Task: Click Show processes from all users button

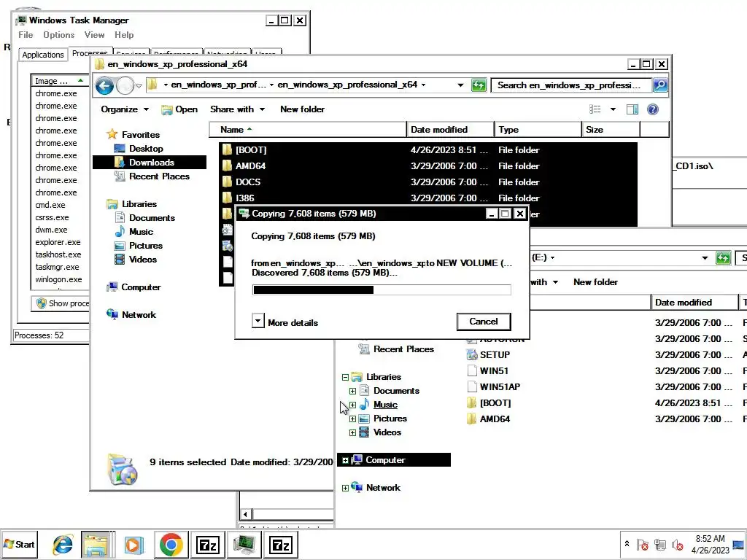Action: click(x=61, y=303)
